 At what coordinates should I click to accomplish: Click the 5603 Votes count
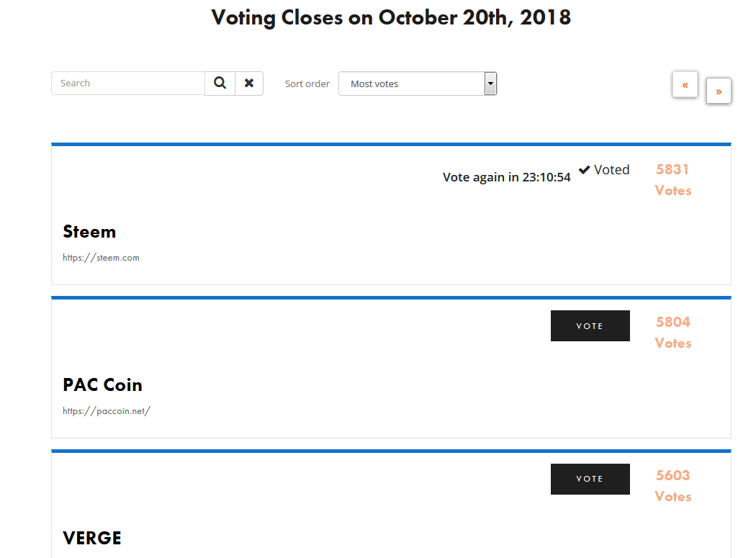[x=672, y=486]
